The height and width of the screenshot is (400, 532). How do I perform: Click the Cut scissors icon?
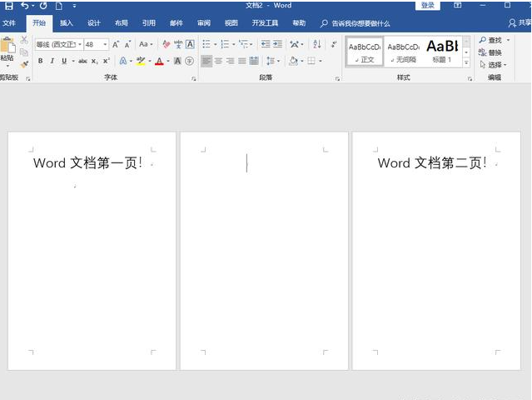[x=24, y=40]
